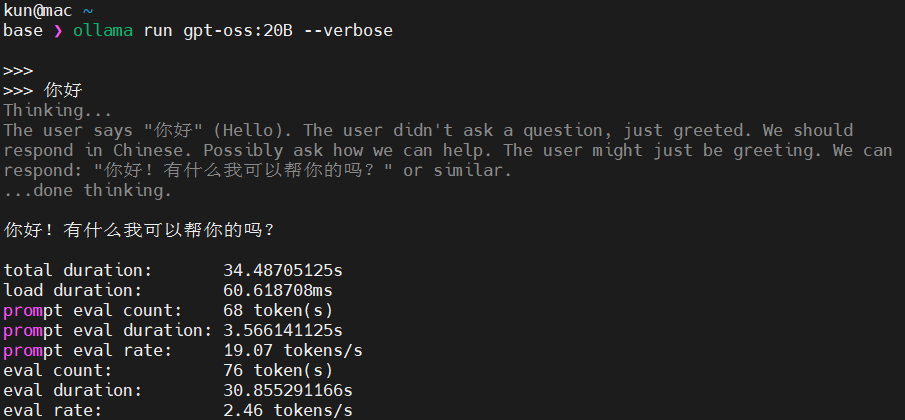Click the prompt eval duration value 3.566141125s
This screenshot has height=420, width=905.
284,330
